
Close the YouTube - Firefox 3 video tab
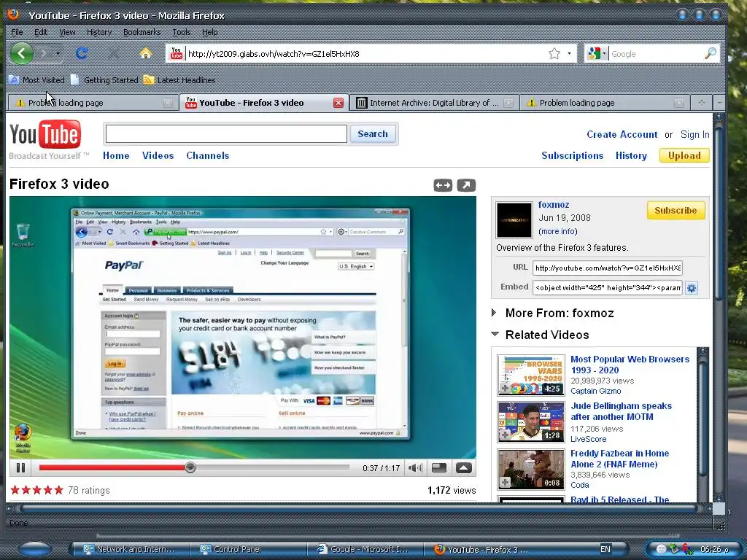tap(338, 102)
